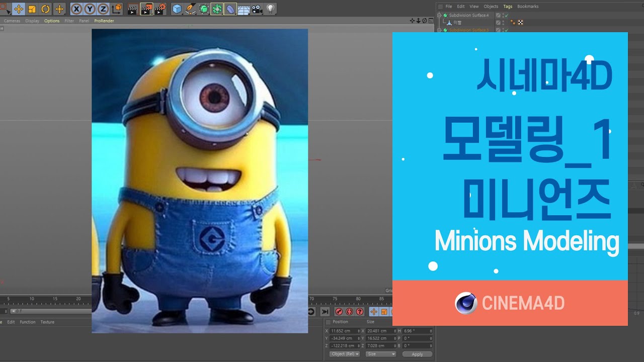Viewport: 644px width, 362px height.
Task: Click Position X field 11.652 cm
Action: click(345, 331)
